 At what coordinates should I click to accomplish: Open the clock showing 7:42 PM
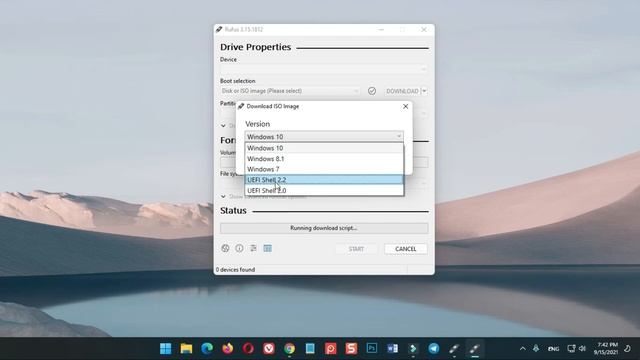pos(606,349)
